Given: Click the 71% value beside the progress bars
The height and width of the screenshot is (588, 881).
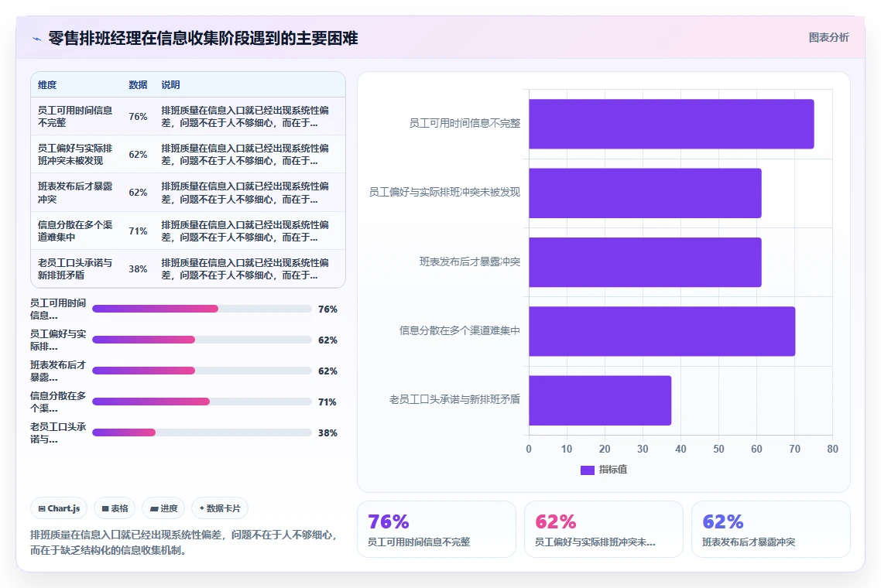Looking at the screenshot, I should point(327,402).
